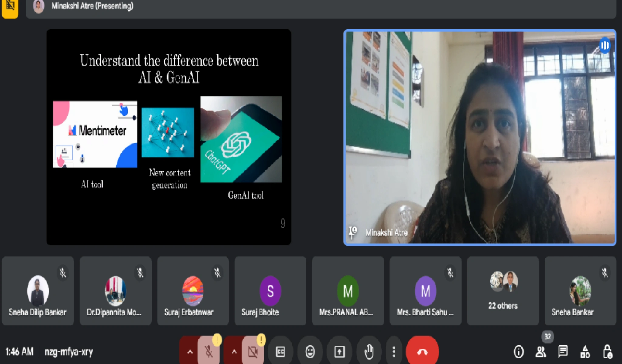Select Minakshi Atre presenting banner

pyautogui.click(x=92, y=6)
